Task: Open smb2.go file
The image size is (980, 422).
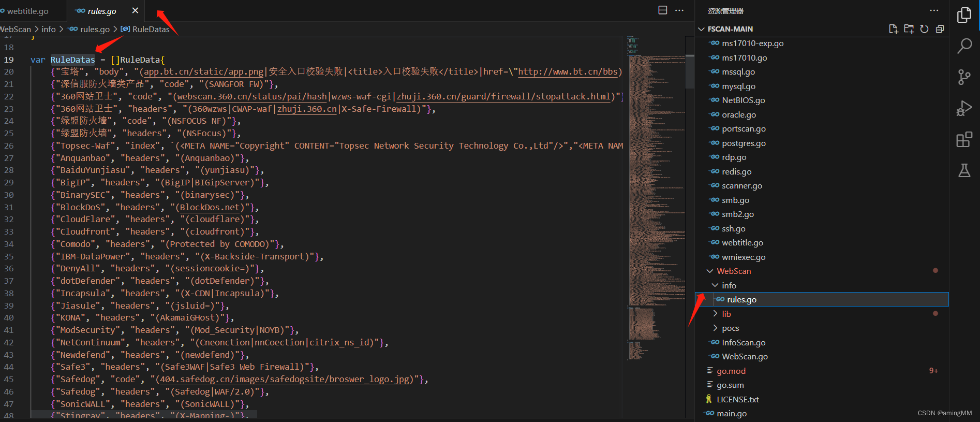Action: 737,214
